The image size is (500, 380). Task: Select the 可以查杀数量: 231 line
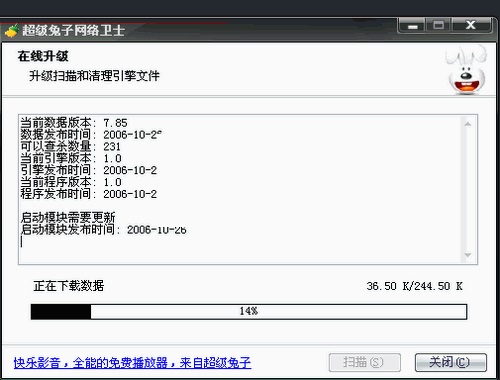[70, 146]
